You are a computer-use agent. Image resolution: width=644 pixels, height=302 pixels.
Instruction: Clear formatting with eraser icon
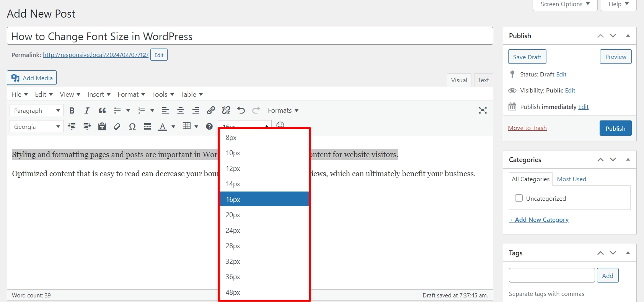tap(117, 126)
